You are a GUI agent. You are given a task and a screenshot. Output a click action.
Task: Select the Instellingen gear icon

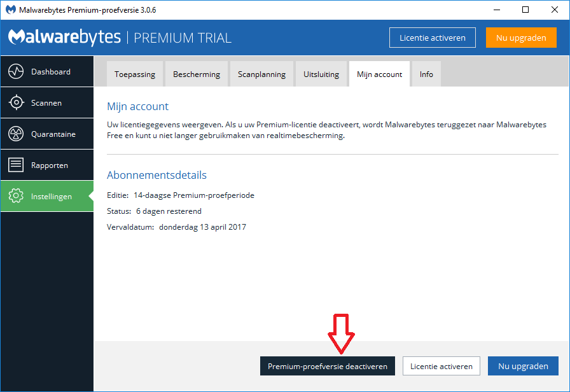[x=16, y=197]
